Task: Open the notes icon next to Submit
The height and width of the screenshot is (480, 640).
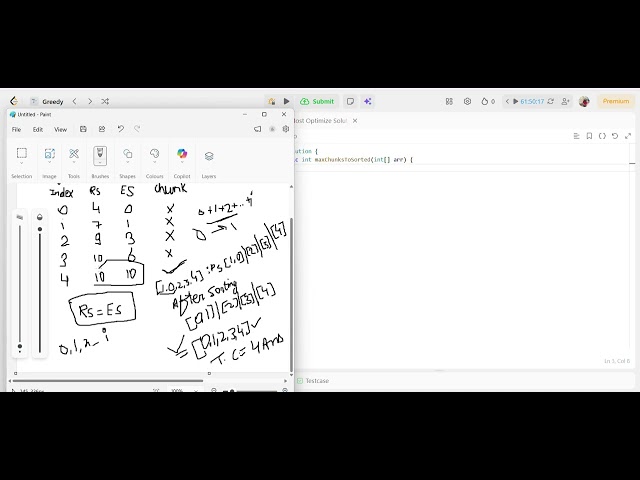Action: click(x=350, y=101)
